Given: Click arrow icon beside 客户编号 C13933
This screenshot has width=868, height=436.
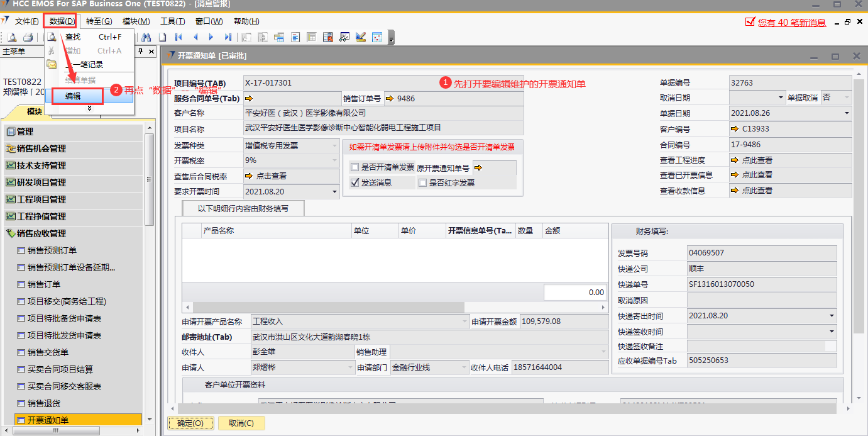Looking at the screenshot, I should [x=735, y=129].
